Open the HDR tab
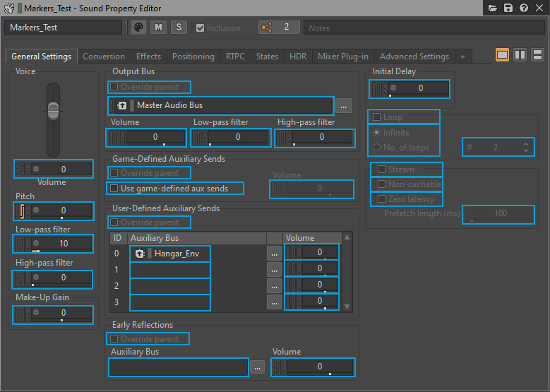This screenshot has height=392, width=550. click(298, 56)
